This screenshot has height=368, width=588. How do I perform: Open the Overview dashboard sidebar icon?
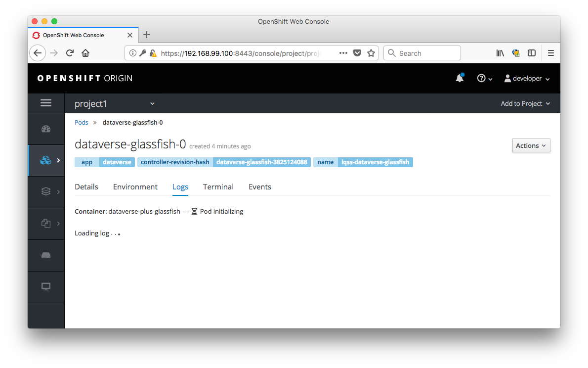coord(46,129)
